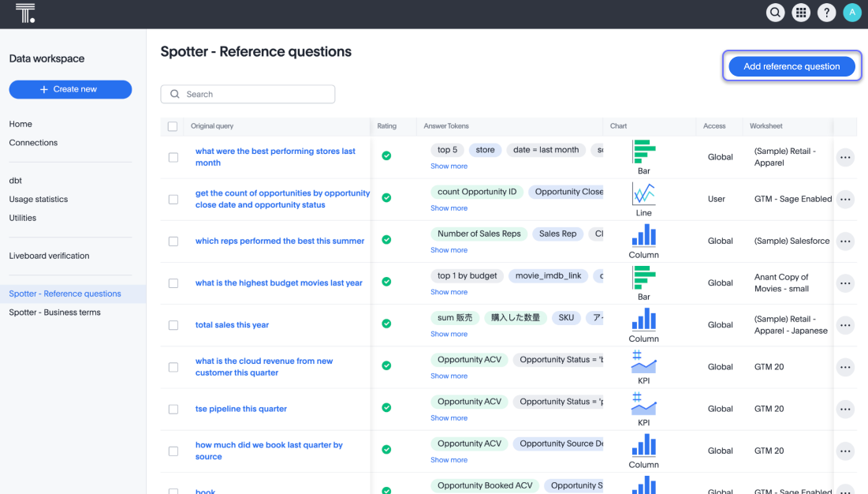Click the Line chart icon for opportunities query

click(x=643, y=194)
